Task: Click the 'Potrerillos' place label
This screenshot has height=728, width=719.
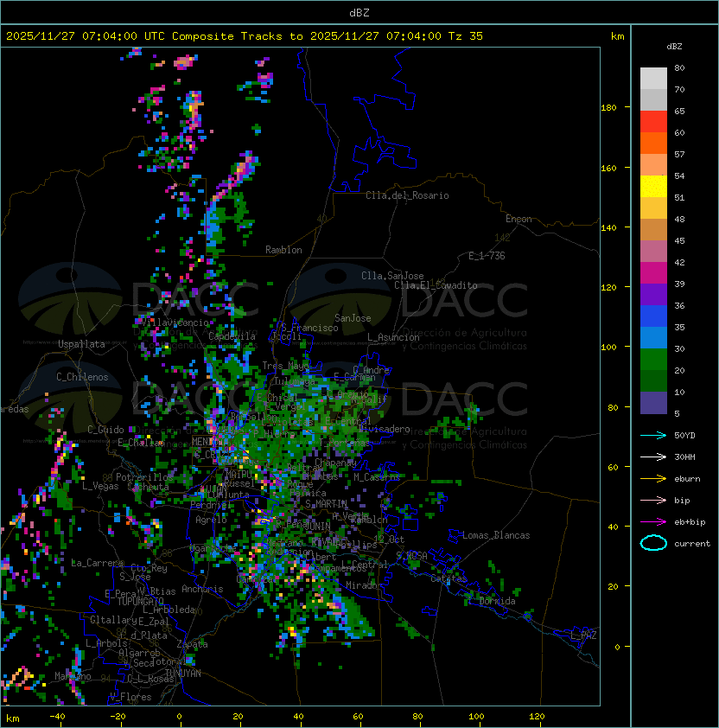Action: coord(144,477)
